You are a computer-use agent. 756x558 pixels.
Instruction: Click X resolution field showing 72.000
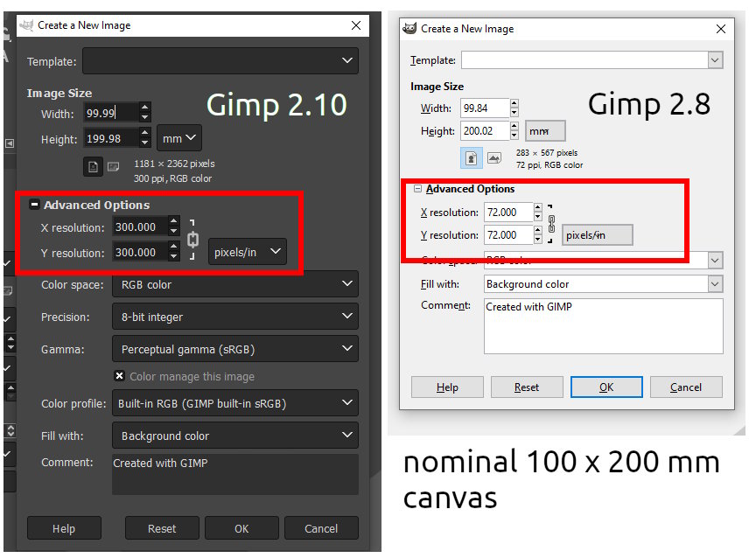tap(508, 212)
